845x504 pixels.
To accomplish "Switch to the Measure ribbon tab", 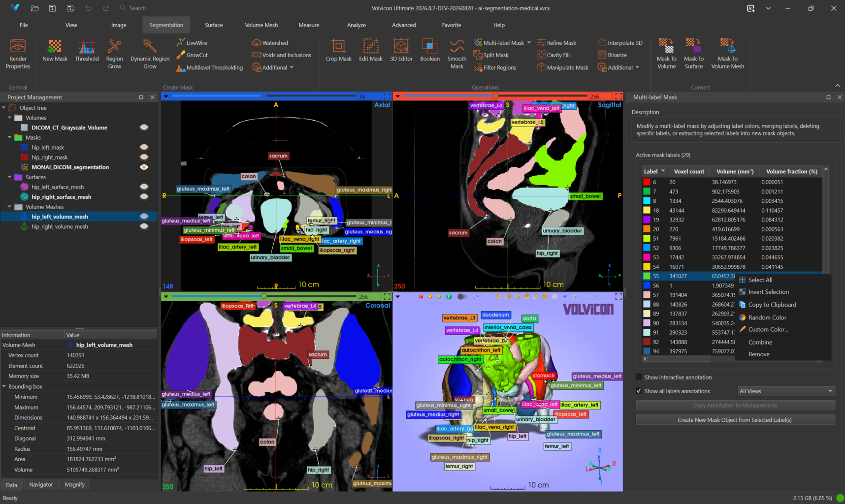I will tap(309, 25).
